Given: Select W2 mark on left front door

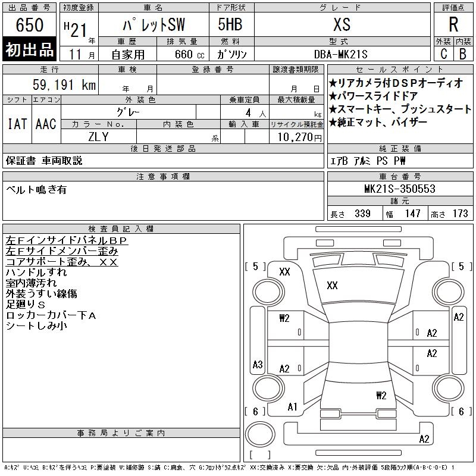Looking at the screenshot, I should pyautogui.click(x=284, y=318).
